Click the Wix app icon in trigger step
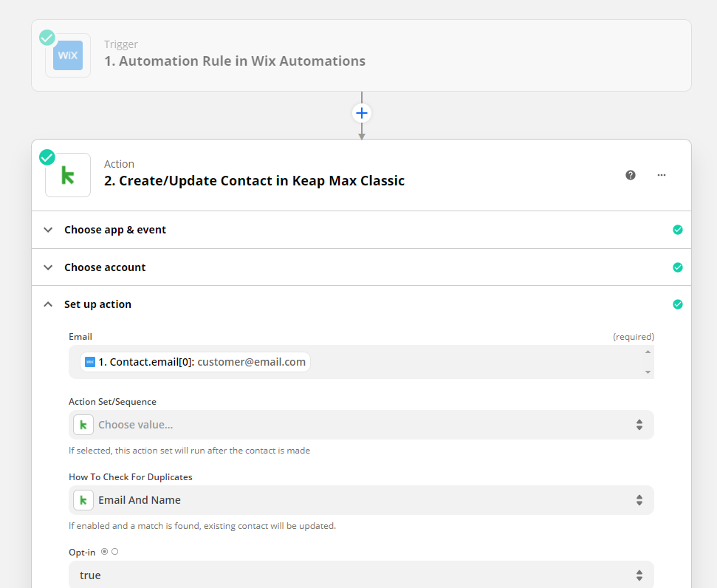717x588 pixels. pos(68,55)
